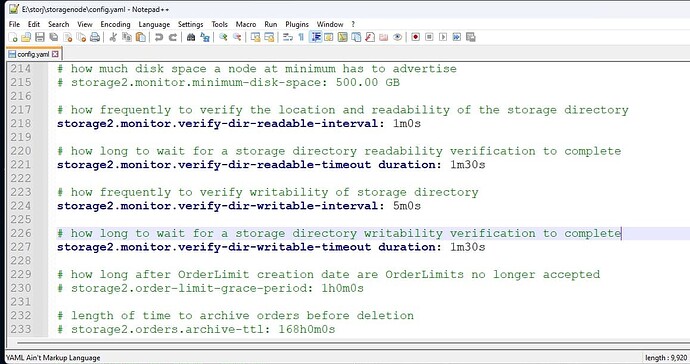Image resolution: width=690 pixels, height=364 pixels.
Task: Click the Close document toolbar icon
Action: [67, 37]
